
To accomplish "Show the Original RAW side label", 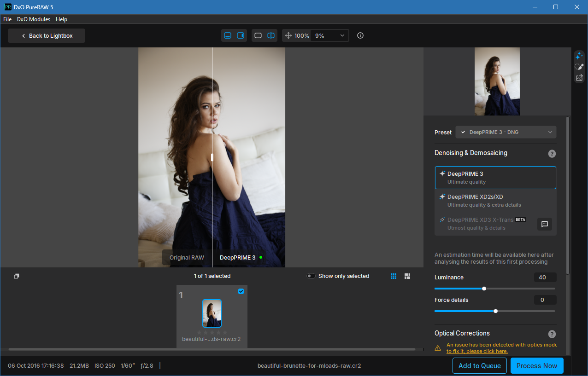I will pos(187,258).
